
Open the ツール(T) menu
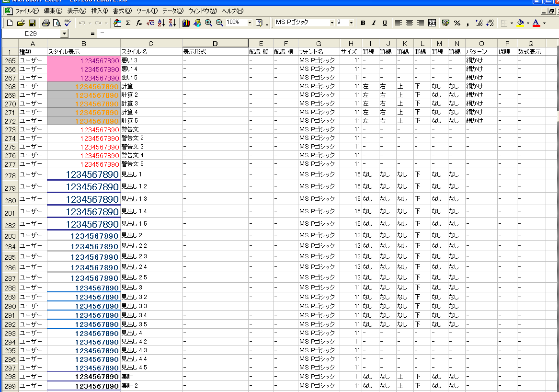pyautogui.click(x=147, y=11)
